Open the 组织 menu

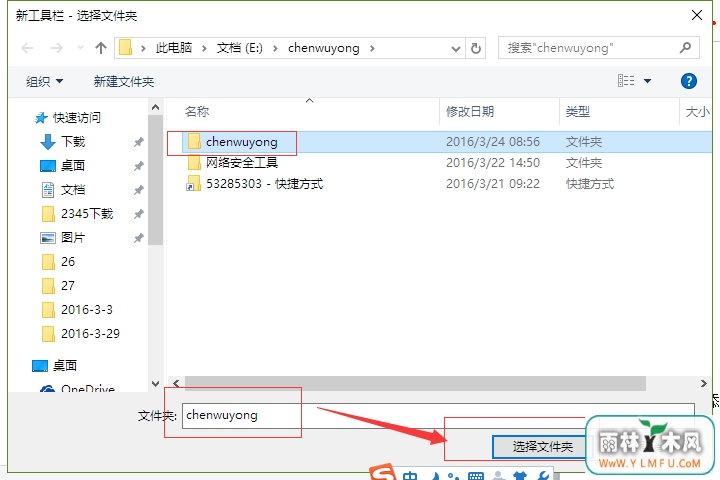[x=44, y=81]
